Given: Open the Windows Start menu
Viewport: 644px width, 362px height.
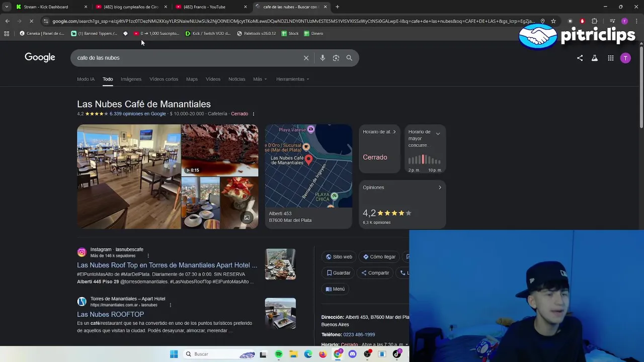Looking at the screenshot, I should (174, 354).
